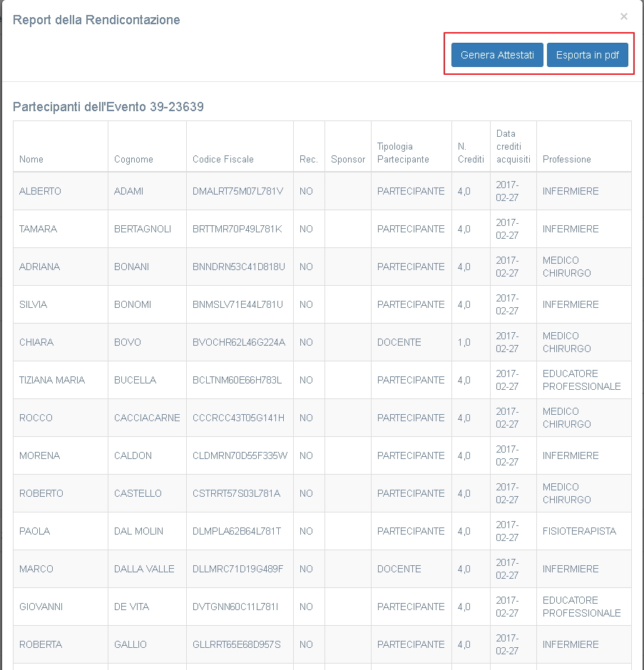This screenshot has height=670, width=644.
Task: Select the name MARCO
Action: [x=36, y=569]
